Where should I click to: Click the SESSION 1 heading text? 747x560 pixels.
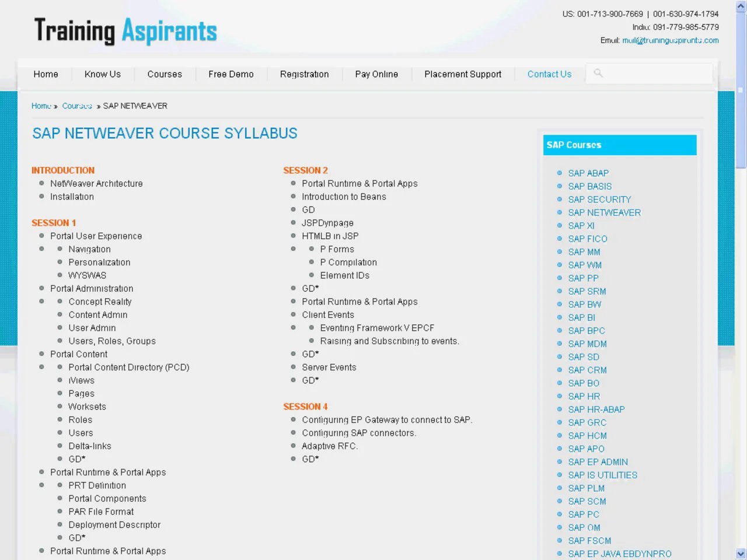tap(54, 223)
